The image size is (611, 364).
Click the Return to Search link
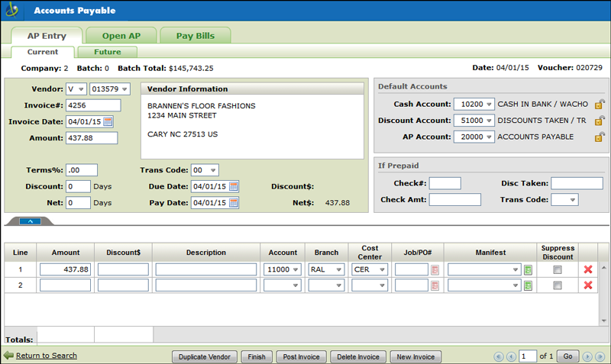pyautogui.click(x=46, y=356)
